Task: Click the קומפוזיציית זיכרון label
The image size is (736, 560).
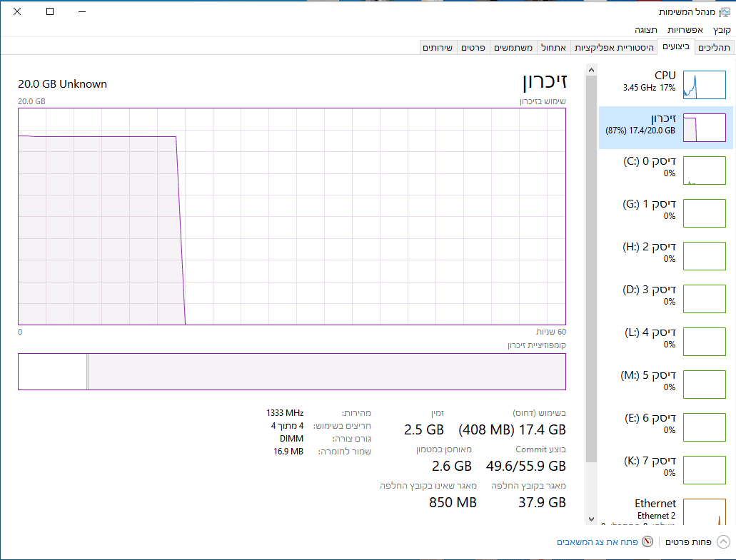Action: [537, 345]
